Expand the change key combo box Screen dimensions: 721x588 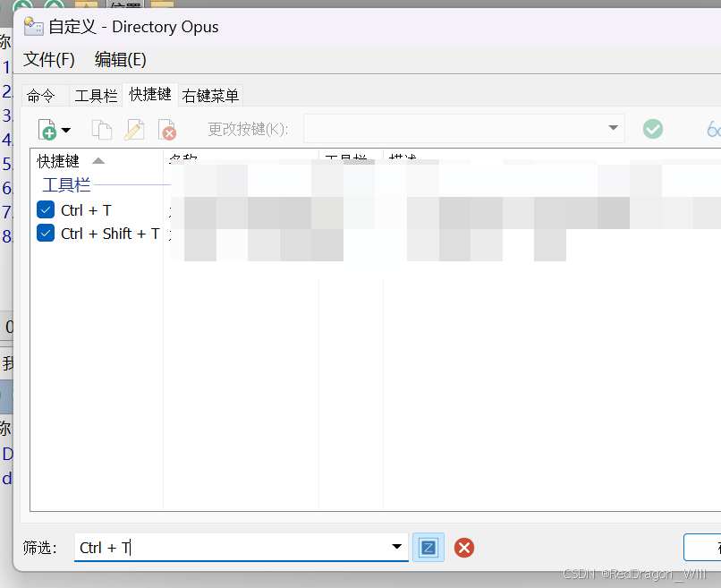613,128
